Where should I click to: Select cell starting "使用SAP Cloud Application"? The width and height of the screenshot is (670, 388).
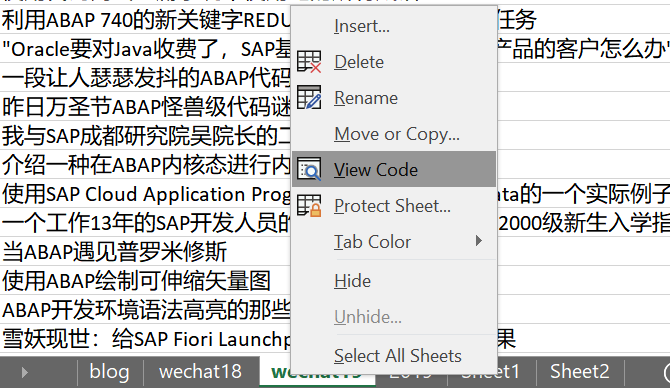[145, 194]
